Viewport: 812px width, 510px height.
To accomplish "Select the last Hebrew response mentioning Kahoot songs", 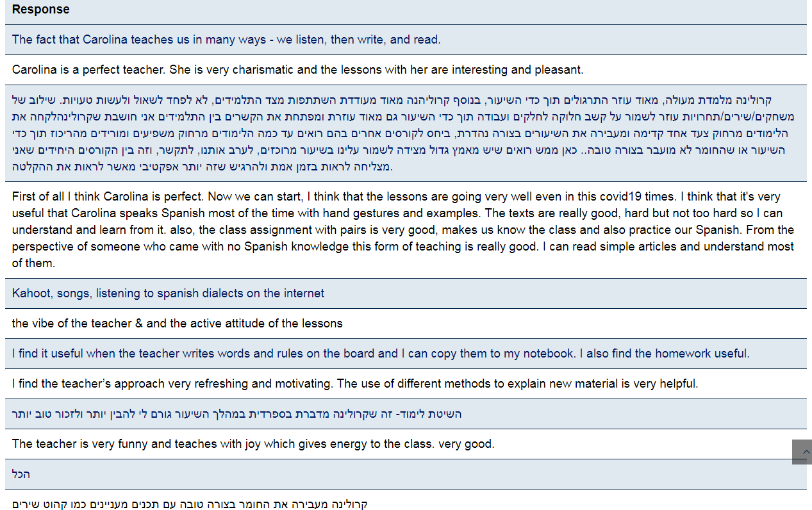I will click(x=406, y=500).
